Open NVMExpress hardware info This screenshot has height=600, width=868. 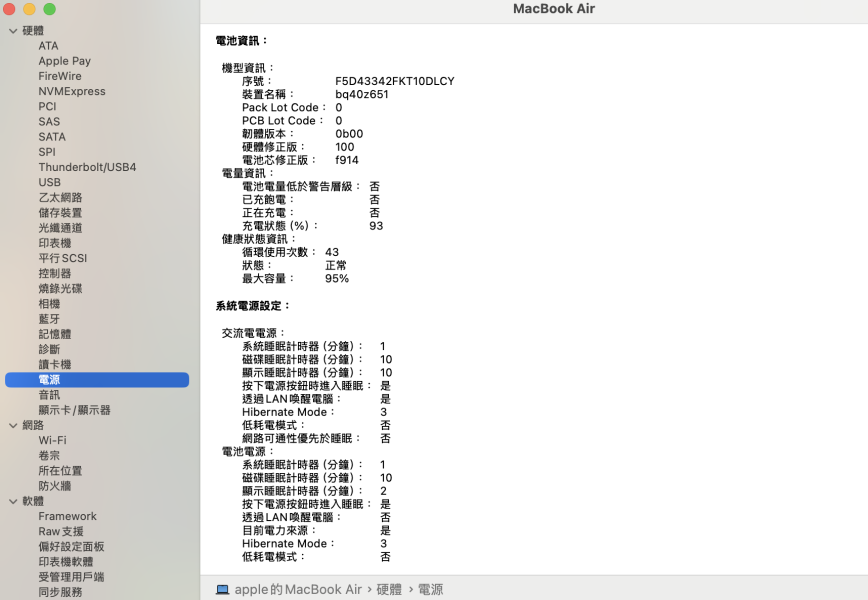pyautogui.click(x=72, y=91)
